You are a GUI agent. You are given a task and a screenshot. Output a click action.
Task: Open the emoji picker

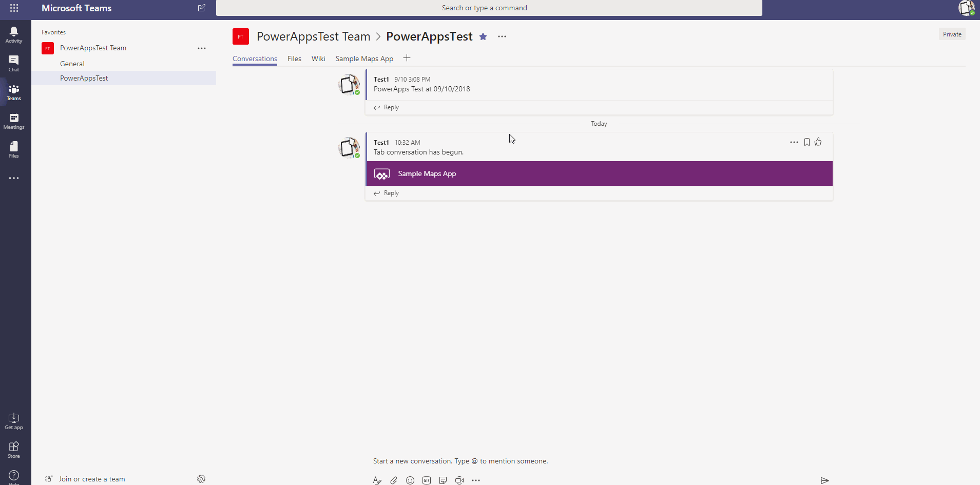click(410, 480)
